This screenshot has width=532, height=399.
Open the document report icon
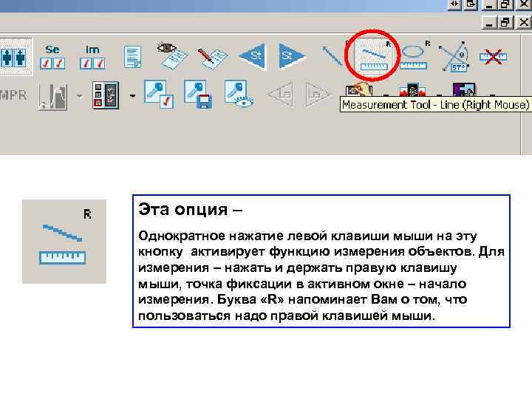(x=133, y=57)
